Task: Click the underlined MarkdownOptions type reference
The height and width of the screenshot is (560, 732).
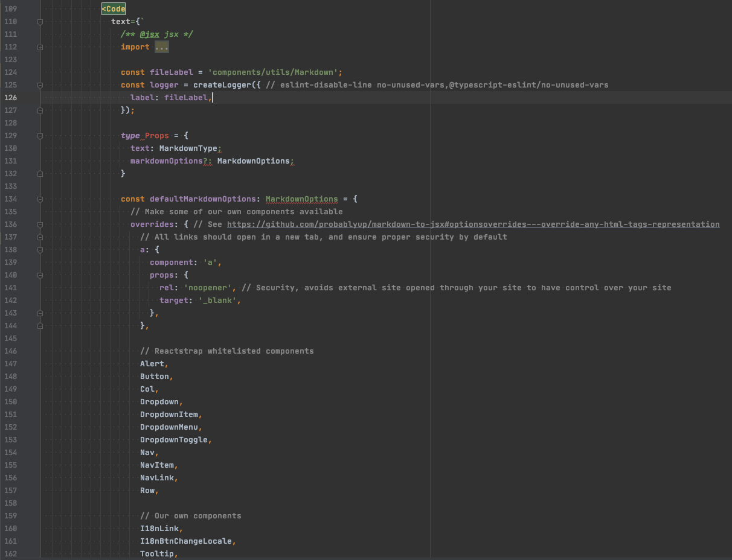Action: pos(301,199)
